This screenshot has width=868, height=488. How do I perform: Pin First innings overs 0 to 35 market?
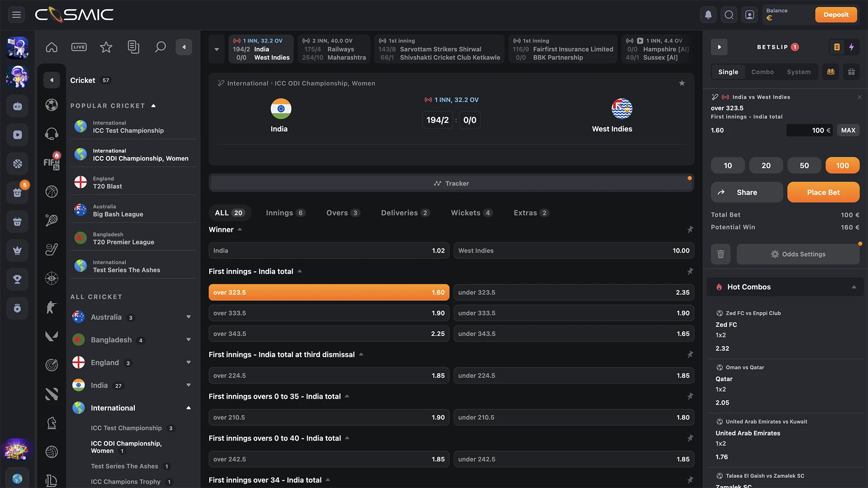pos(690,396)
